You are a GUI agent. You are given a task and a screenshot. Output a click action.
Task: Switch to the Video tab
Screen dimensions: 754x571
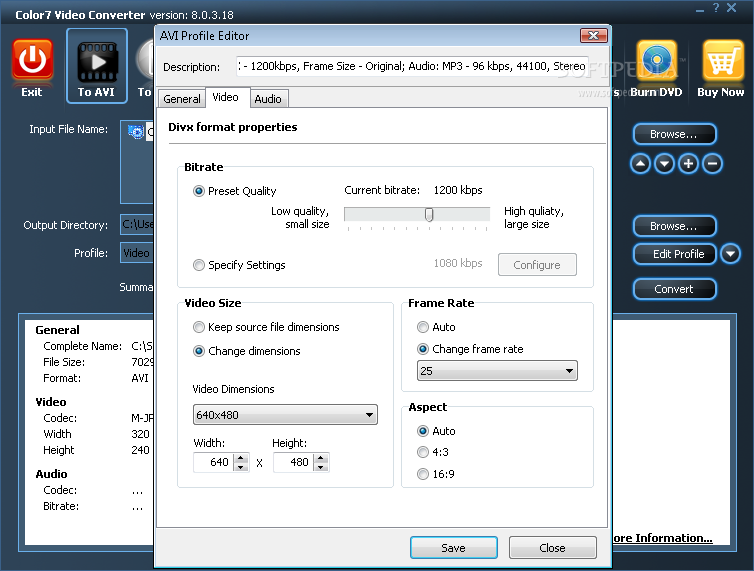(226, 97)
